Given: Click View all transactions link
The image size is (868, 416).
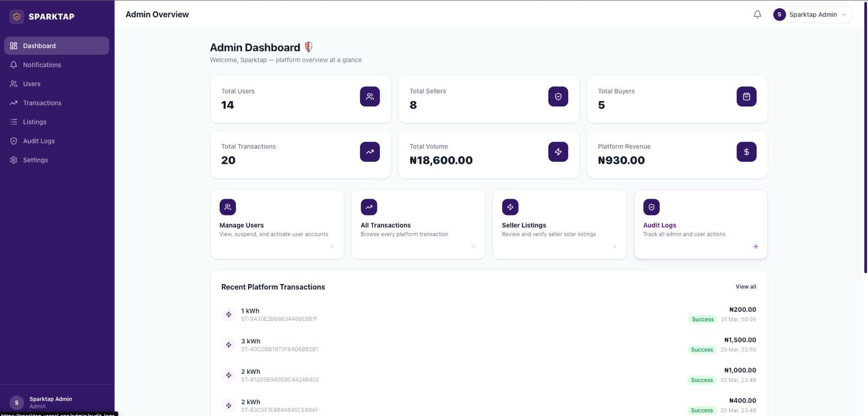Looking at the screenshot, I should tap(745, 287).
